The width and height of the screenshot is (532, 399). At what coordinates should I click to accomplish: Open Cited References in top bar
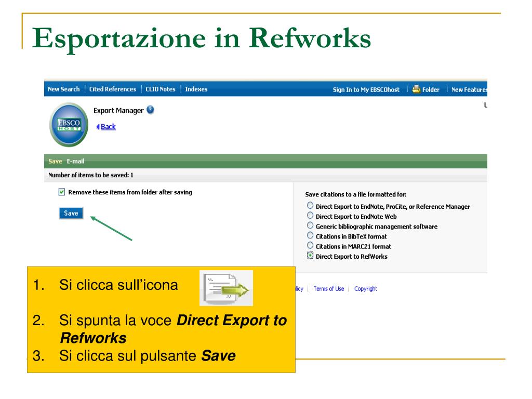(113, 89)
